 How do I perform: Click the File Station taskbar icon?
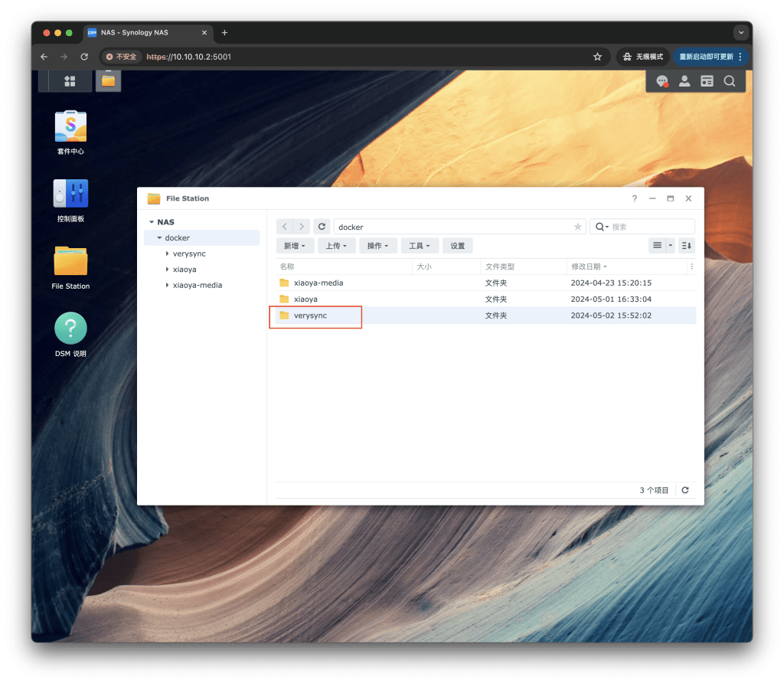tap(108, 81)
